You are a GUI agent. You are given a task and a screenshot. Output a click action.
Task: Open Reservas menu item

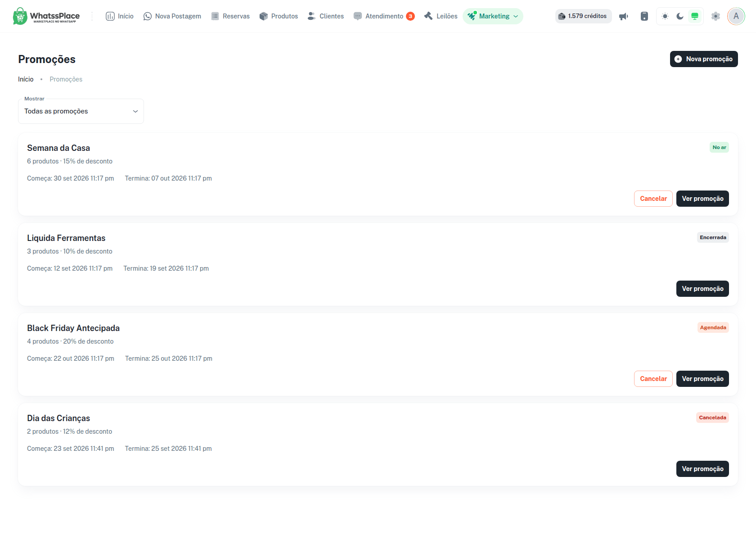(230, 16)
